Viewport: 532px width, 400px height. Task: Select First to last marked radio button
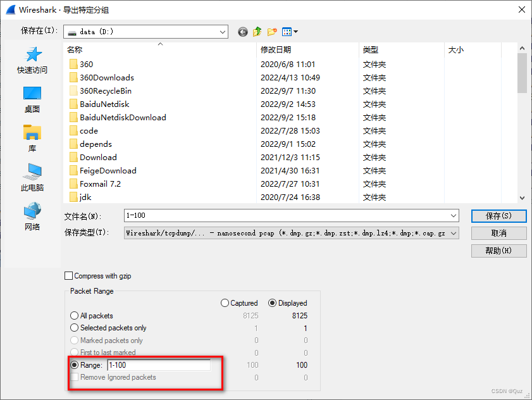(74, 353)
